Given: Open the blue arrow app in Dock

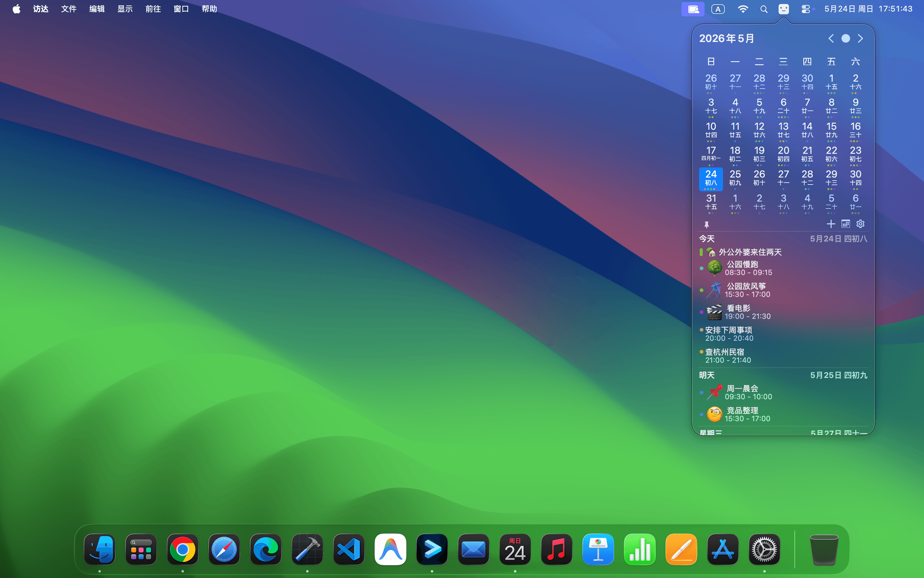Looking at the screenshot, I should [432, 549].
